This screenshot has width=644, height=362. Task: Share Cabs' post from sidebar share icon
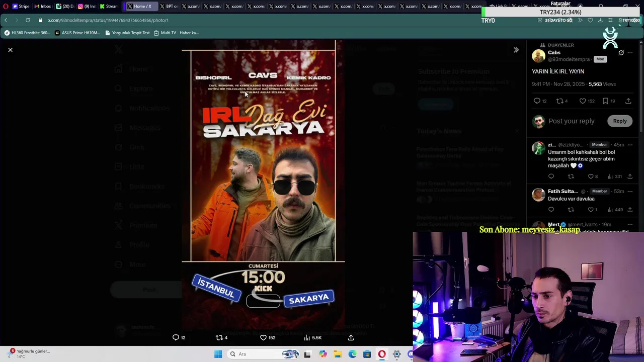(628, 101)
